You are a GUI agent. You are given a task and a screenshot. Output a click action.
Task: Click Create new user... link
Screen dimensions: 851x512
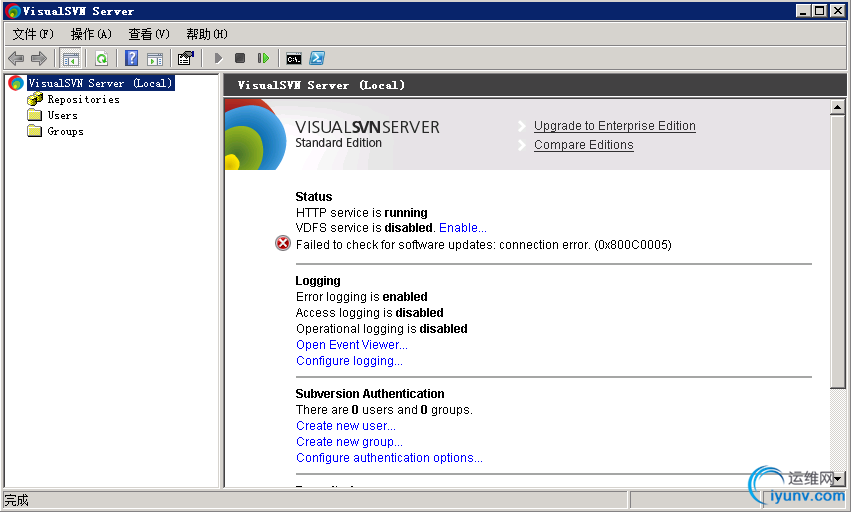click(346, 426)
